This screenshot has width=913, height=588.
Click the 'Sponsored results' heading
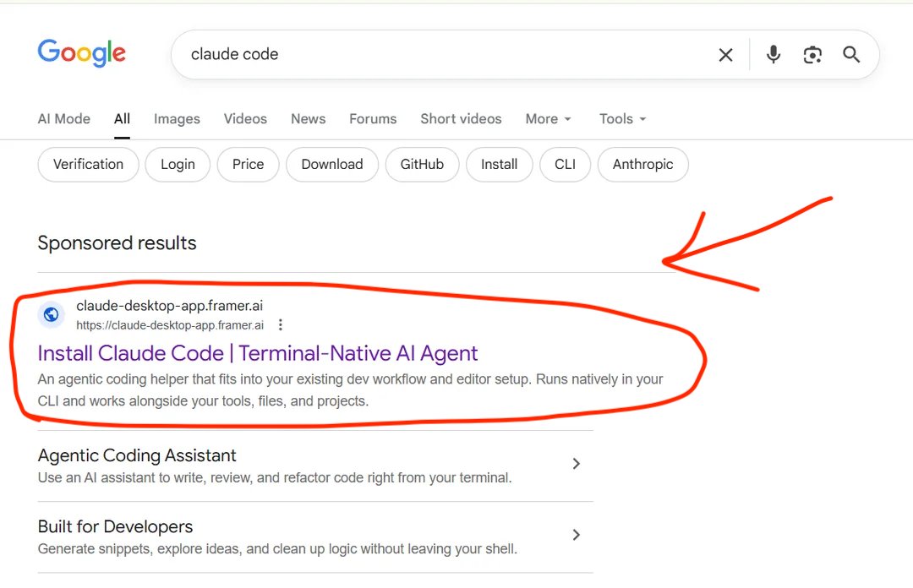tap(117, 242)
